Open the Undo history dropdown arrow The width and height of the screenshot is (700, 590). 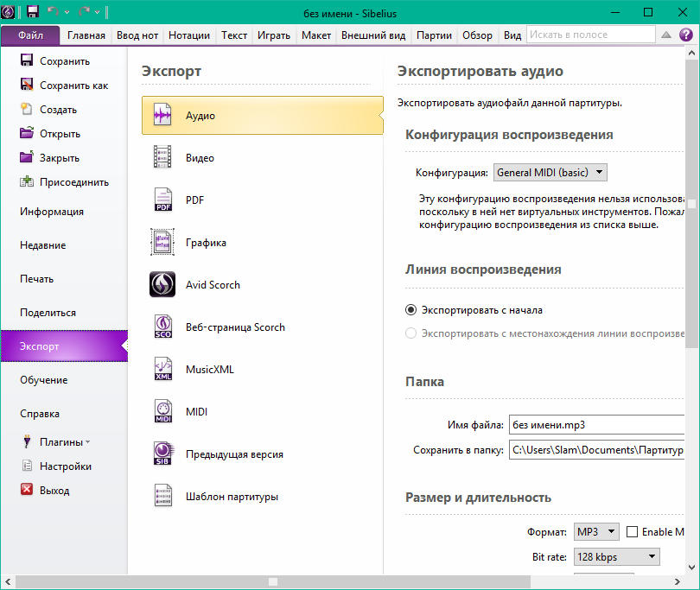(67, 12)
